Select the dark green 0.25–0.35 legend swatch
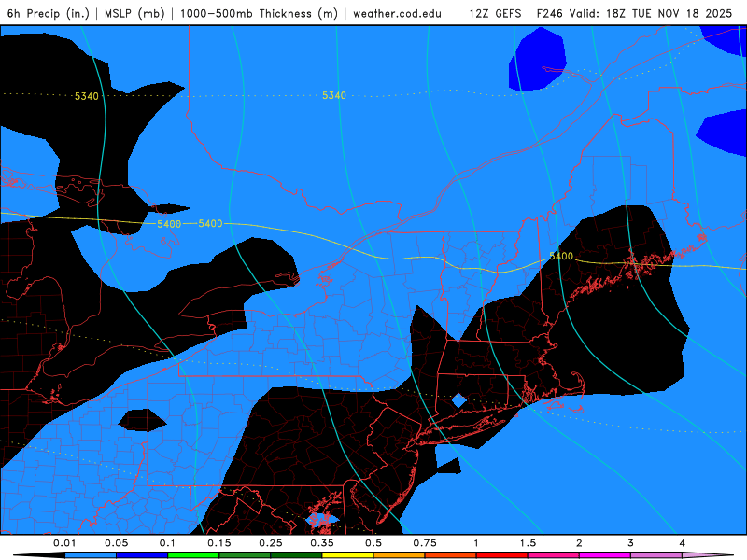The height and width of the screenshot is (560, 747). [x=296, y=555]
